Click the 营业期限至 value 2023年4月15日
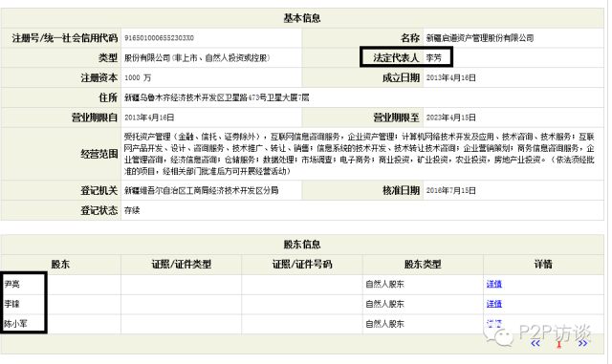 pyautogui.click(x=450, y=118)
